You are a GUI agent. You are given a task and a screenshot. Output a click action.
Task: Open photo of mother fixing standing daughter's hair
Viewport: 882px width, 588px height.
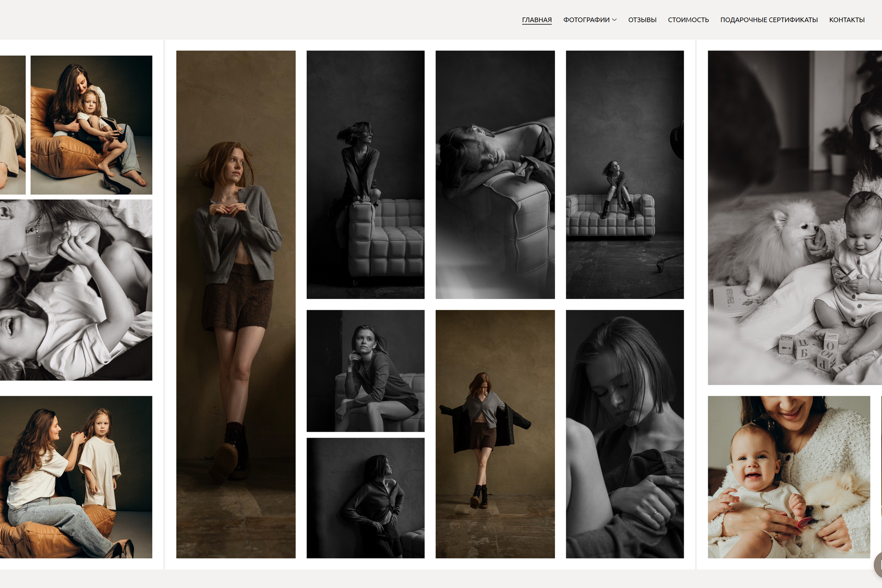(76, 477)
